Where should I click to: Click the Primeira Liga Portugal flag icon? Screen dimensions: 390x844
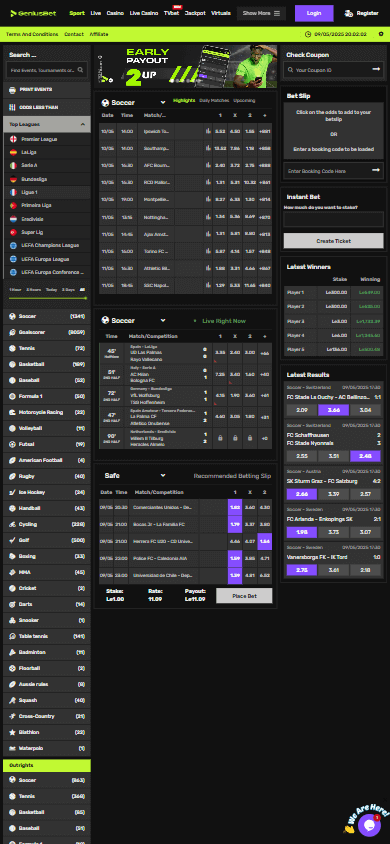[x=13, y=205]
